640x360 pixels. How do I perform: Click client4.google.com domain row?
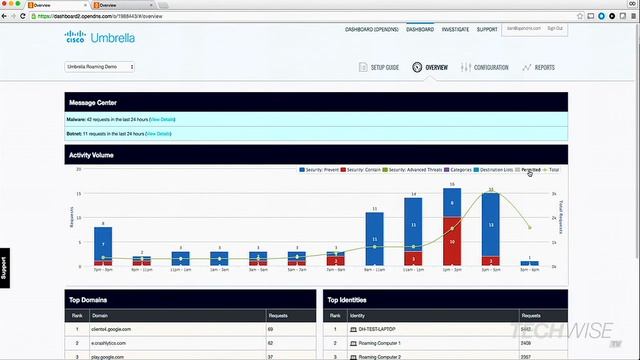click(x=190, y=329)
